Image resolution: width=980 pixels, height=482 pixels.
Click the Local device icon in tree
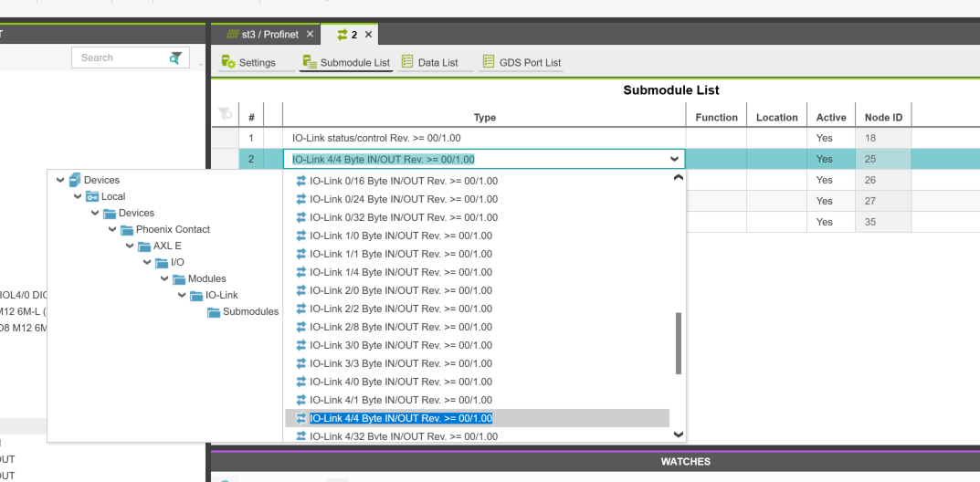pyautogui.click(x=92, y=196)
